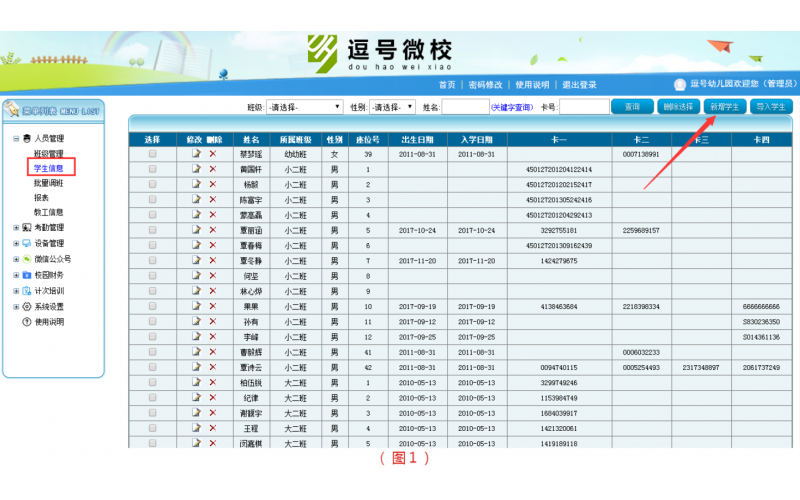Screen dimensions: 800x500
Task: Open 学生信息 in sidebar menu
Action: 48,168
